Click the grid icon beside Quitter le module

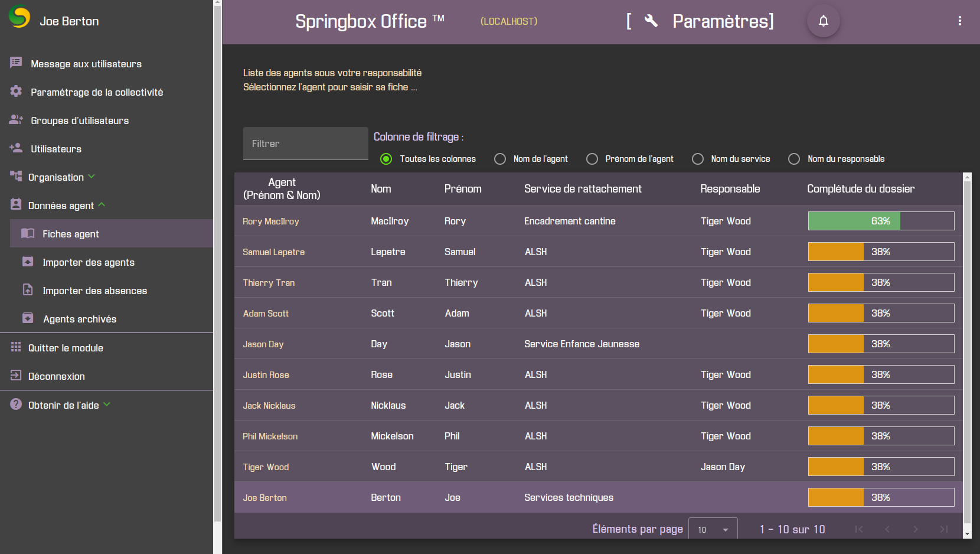pos(16,347)
